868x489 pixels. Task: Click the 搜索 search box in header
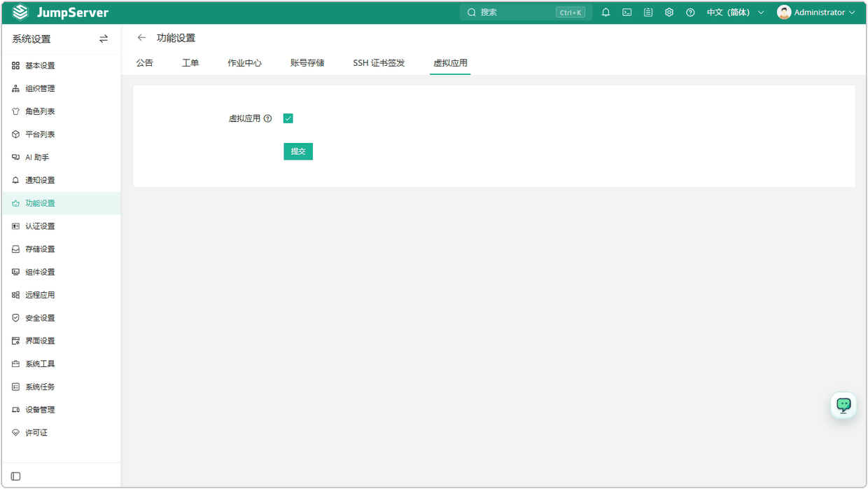pos(526,13)
